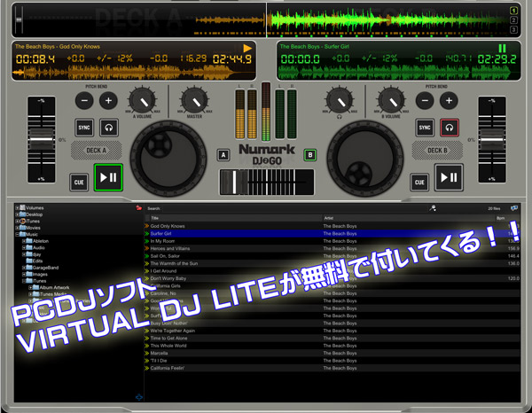Select the Edits folder
Viewport: 532px width, 413px height.
point(35,261)
